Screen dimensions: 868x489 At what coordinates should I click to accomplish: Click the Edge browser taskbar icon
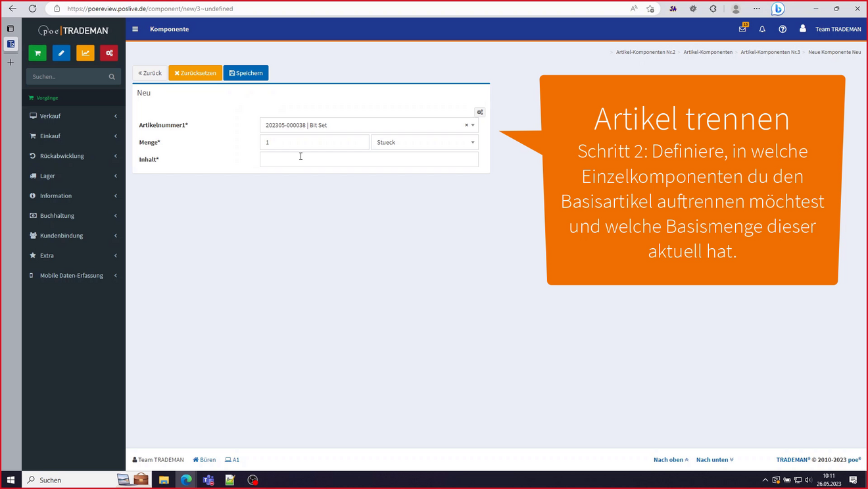coord(186,480)
